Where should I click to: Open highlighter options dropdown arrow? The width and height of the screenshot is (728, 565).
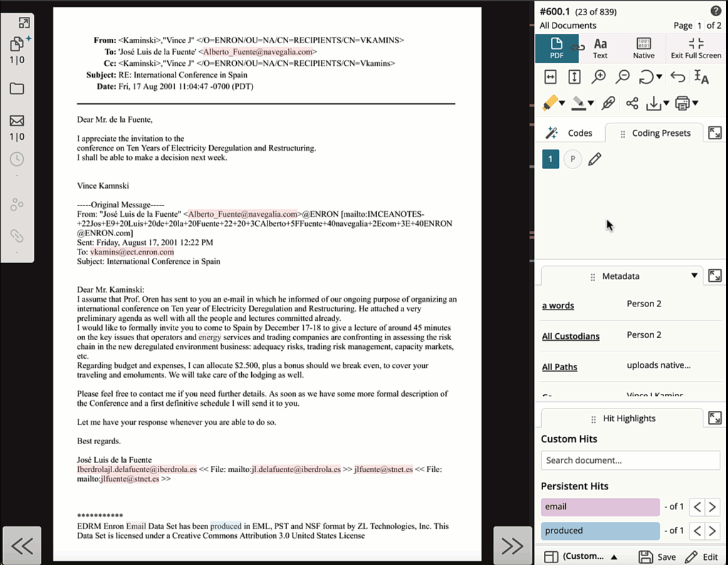click(x=562, y=103)
